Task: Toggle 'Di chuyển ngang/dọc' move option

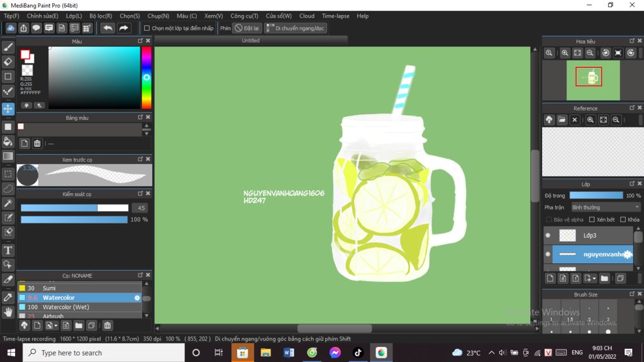Action: pos(296,28)
